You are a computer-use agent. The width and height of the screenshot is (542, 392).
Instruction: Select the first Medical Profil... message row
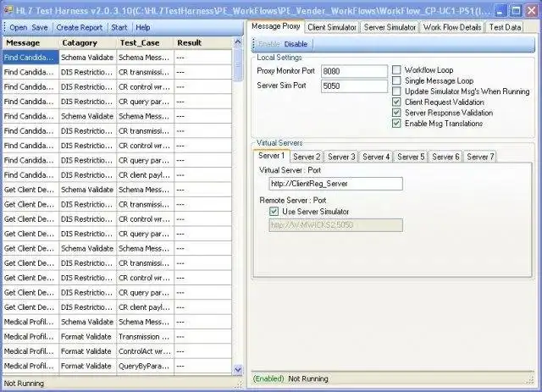click(30, 322)
